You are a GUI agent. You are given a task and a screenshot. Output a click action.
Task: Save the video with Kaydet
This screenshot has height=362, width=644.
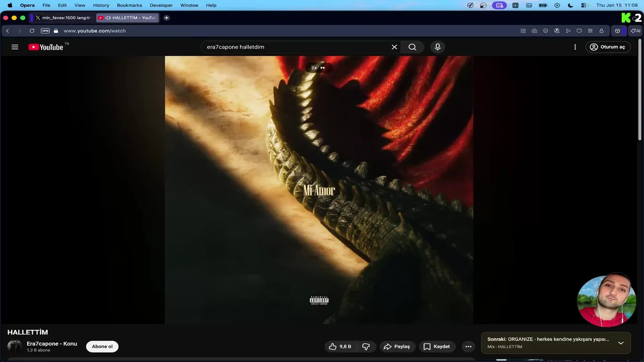click(437, 346)
